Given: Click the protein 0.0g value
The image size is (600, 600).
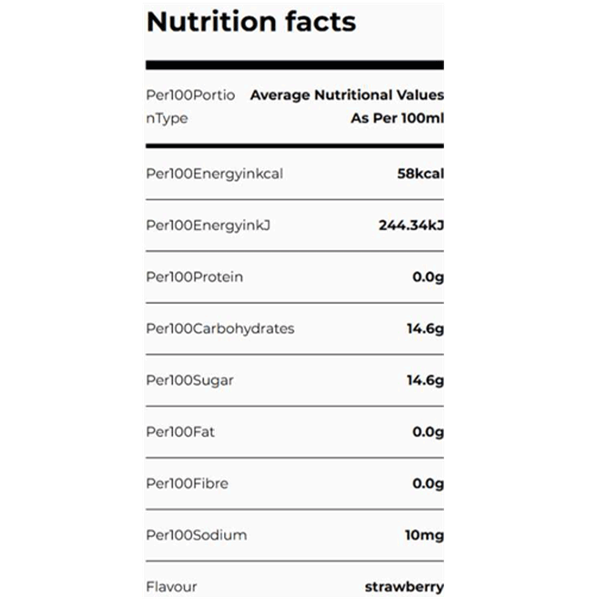Looking at the screenshot, I should tap(428, 277).
